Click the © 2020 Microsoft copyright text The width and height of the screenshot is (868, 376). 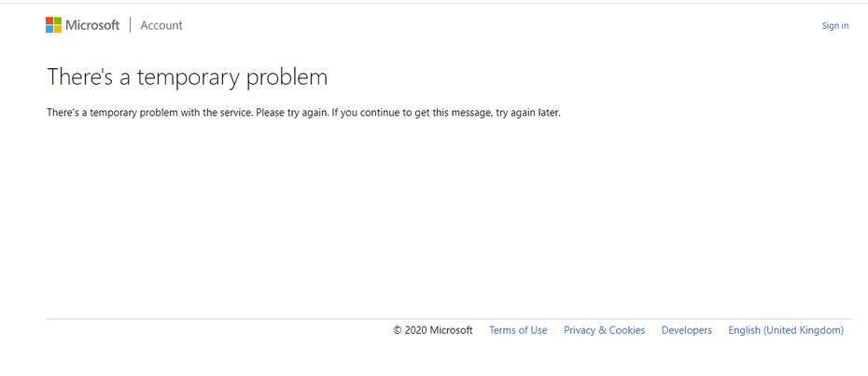point(432,330)
